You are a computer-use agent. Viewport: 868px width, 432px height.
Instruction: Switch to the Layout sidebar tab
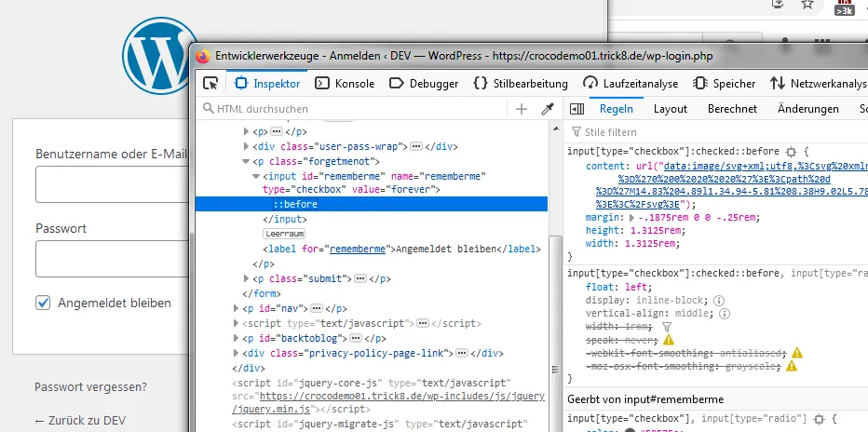(x=670, y=109)
